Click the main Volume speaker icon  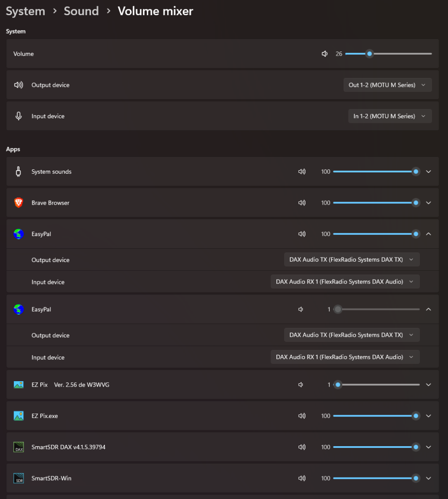click(325, 54)
